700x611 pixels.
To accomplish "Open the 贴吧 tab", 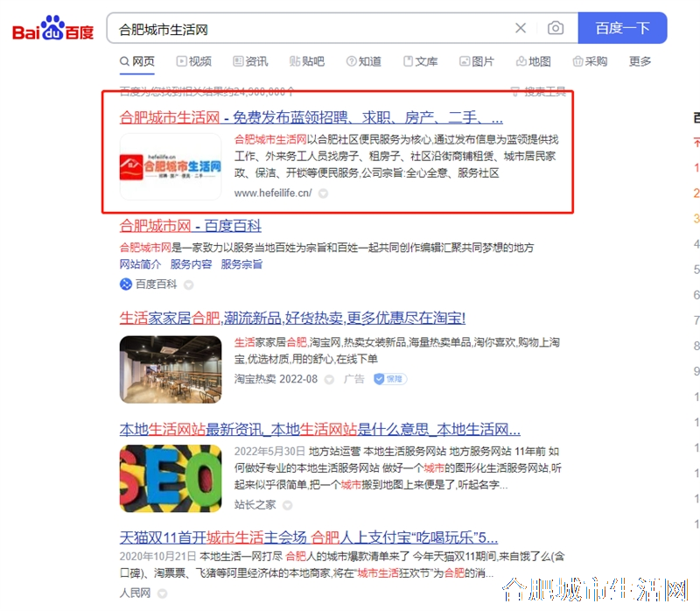I will (307, 61).
